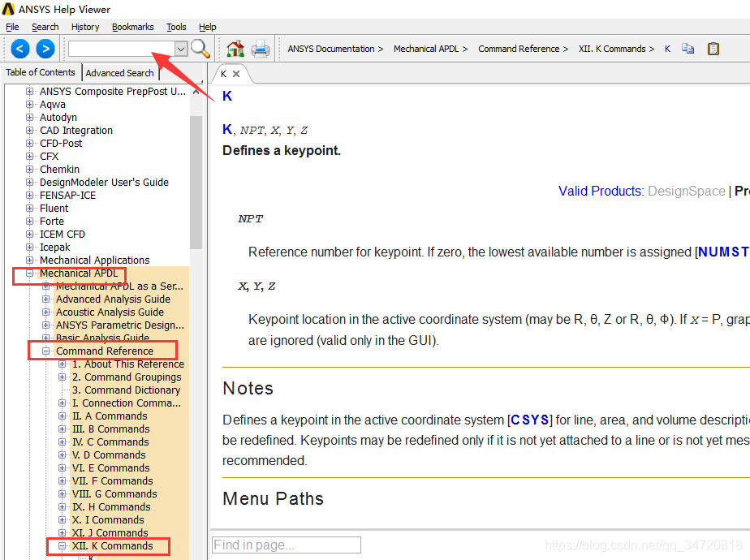Collapse the Command Reference node
The width and height of the screenshot is (750, 560).
pos(46,351)
